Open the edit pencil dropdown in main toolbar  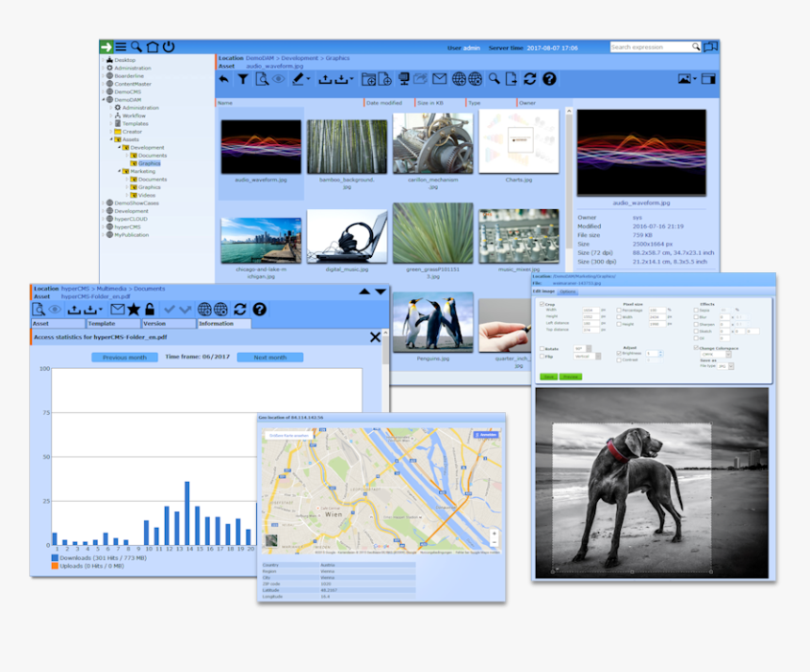pos(308,79)
